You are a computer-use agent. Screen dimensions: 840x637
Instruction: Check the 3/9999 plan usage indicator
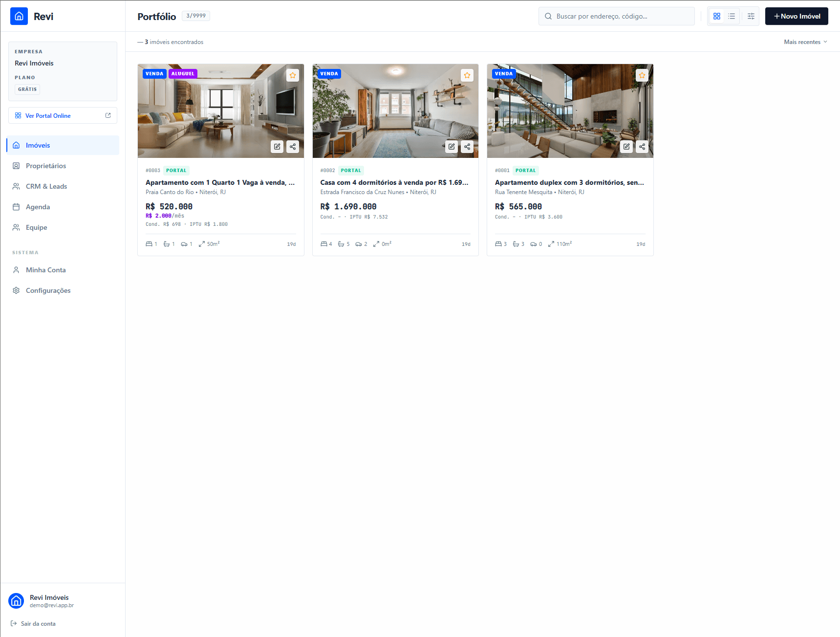pyautogui.click(x=195, y=15)
